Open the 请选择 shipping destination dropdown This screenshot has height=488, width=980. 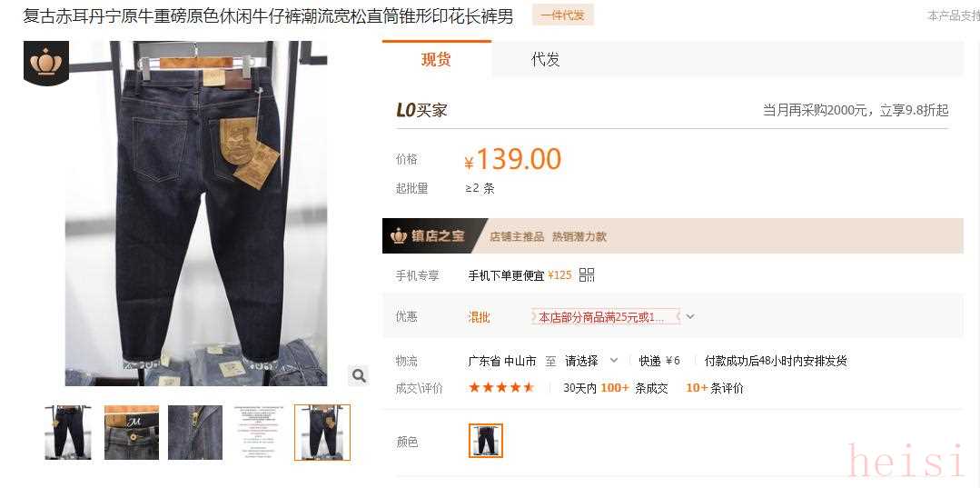tap(590, 361)
